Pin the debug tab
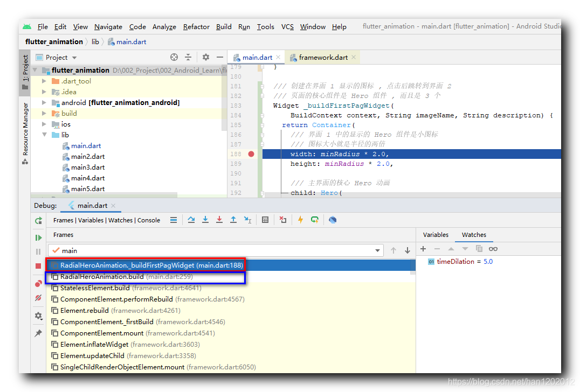Screen dimensions: 580x392 pyautogui.click(x=38, y=333)
